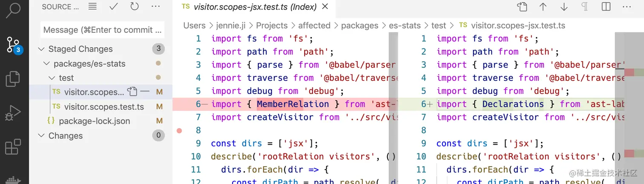The width and height of the screenshot is (644, 184).
Task: Split the editor to the right
Action: (x=606, y=7)
